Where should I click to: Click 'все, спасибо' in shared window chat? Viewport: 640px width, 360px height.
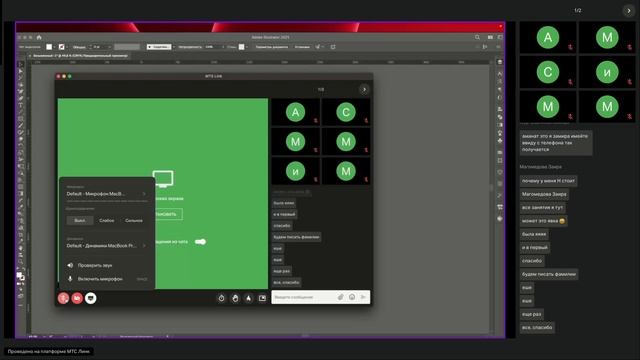point(287,282)
